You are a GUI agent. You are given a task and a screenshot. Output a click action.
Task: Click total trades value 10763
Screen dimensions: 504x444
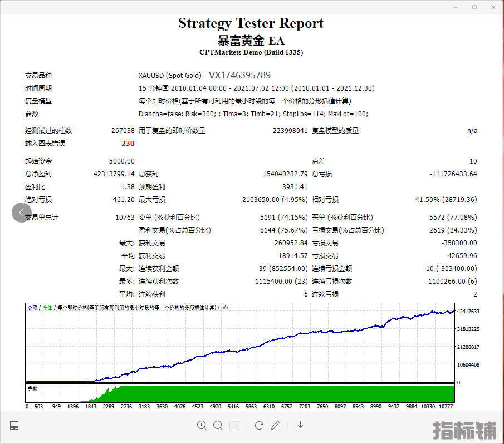coord(125,218)
